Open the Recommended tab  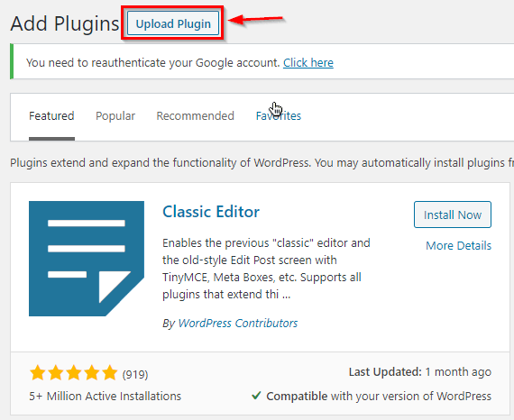tap(195, 115)
